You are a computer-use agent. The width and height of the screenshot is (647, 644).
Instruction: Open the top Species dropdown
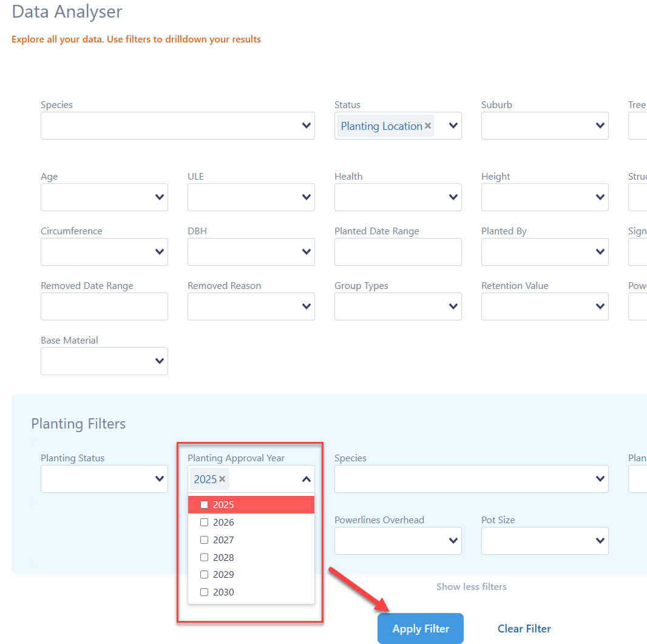(177, 126)
